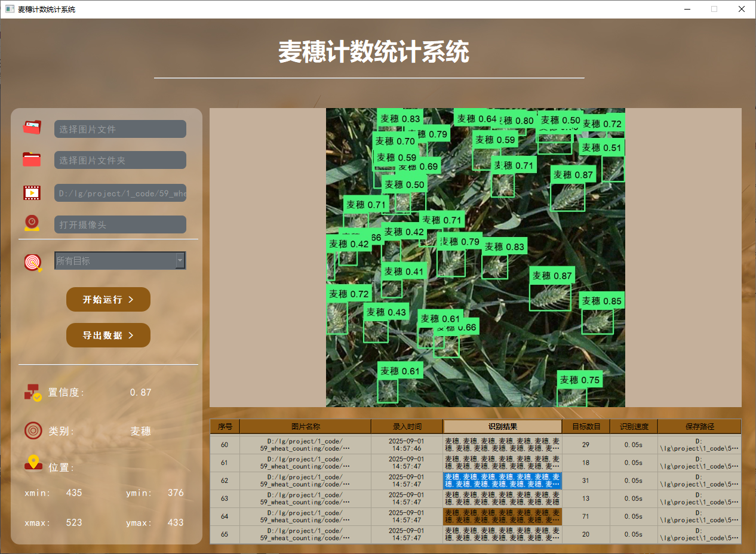Click the 识别结果 column header
The width and height of the screenshot is (756, 554).
coord(502,426)
